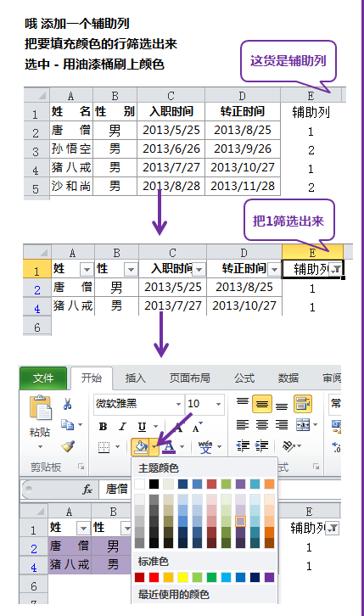Toggle Underline formatting
364x616 pixels.
click(x=142, y=427)
